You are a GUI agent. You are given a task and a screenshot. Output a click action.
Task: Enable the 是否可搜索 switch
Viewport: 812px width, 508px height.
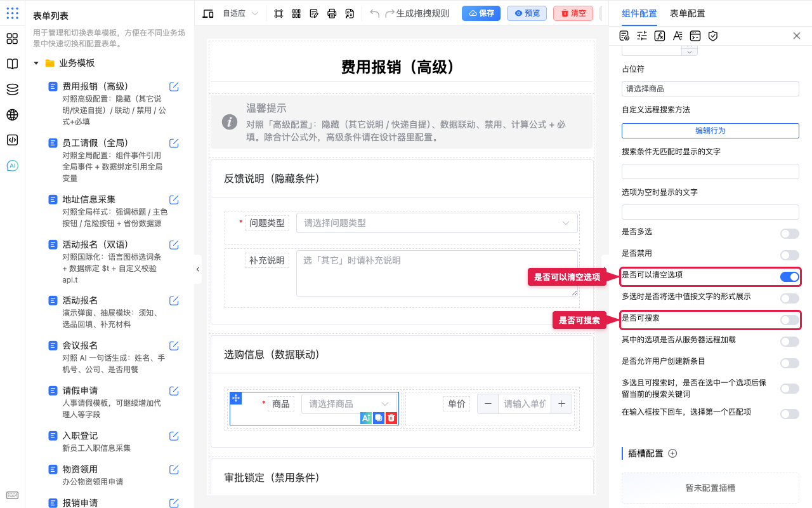coord(790,320)
